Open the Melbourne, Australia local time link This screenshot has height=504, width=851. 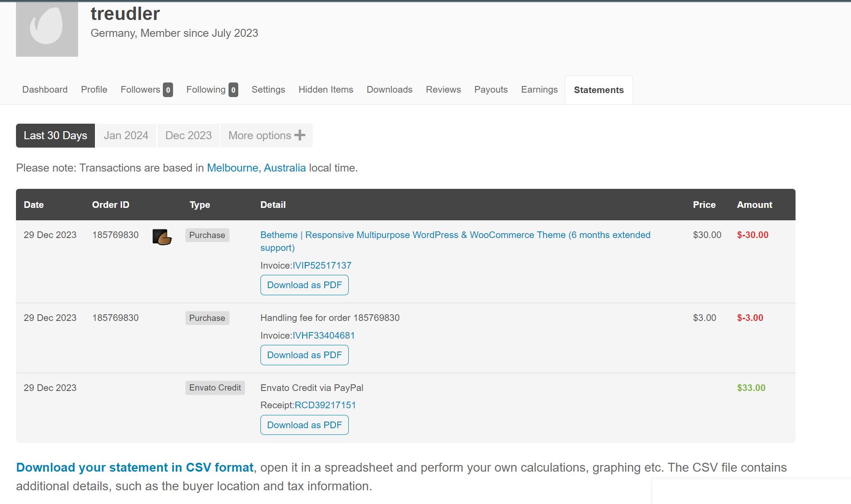coord(256,168)
